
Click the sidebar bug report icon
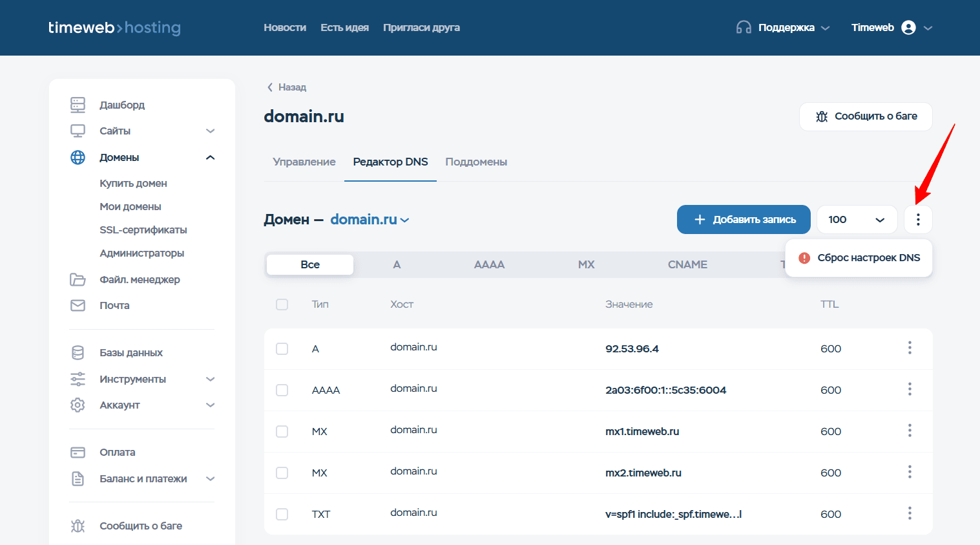(78, 526)
